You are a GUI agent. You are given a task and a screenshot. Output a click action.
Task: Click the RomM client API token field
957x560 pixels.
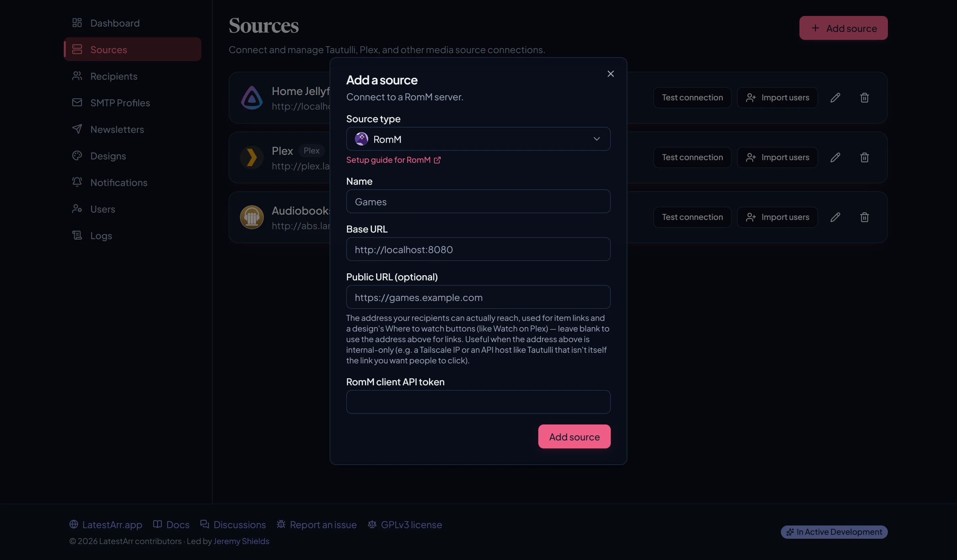click(478, 402)
